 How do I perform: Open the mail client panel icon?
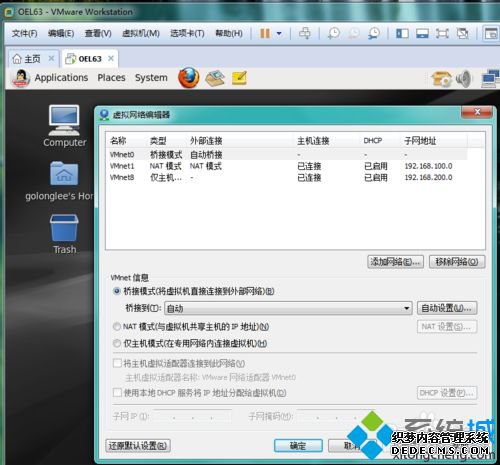point(215,78)
